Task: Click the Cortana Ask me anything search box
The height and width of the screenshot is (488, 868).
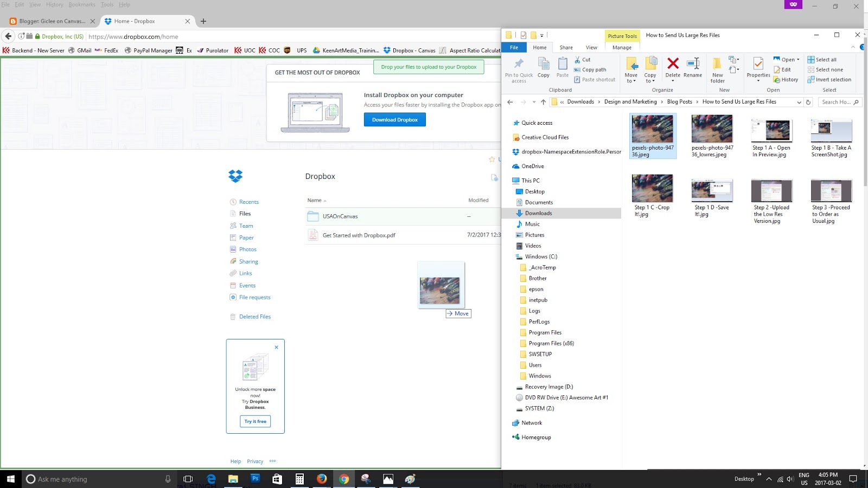Action: pos(99,479)
